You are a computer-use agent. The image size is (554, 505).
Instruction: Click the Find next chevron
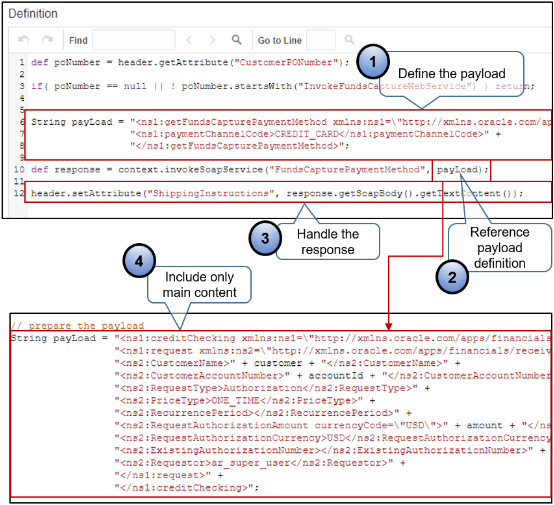[x=212, y=40]
